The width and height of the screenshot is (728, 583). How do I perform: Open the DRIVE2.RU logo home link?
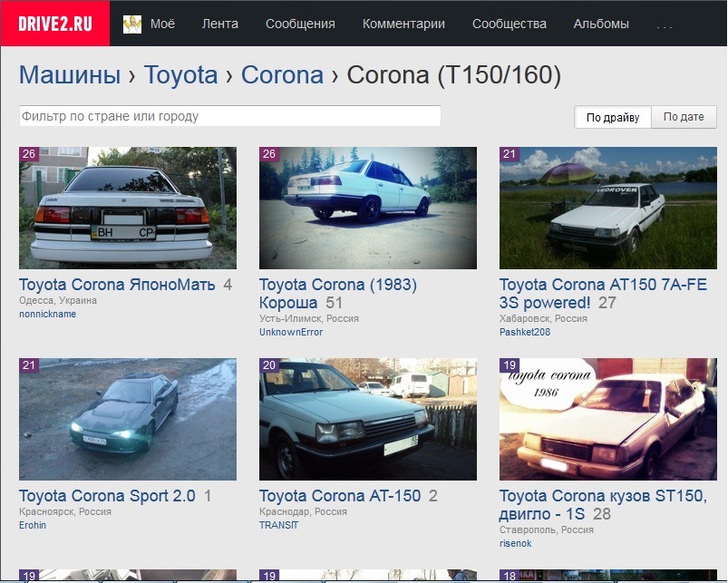pyautogui.click(x=54, y=24)
